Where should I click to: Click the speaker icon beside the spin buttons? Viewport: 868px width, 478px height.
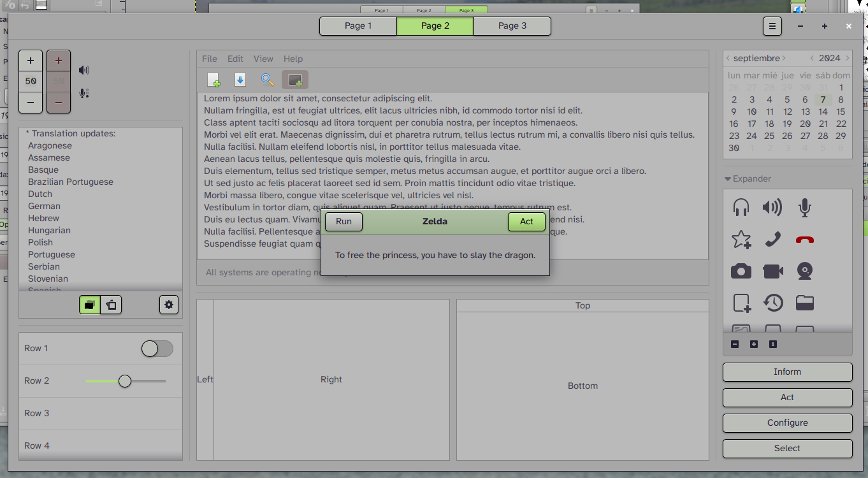pyautogui.click(x=84, y=70)
